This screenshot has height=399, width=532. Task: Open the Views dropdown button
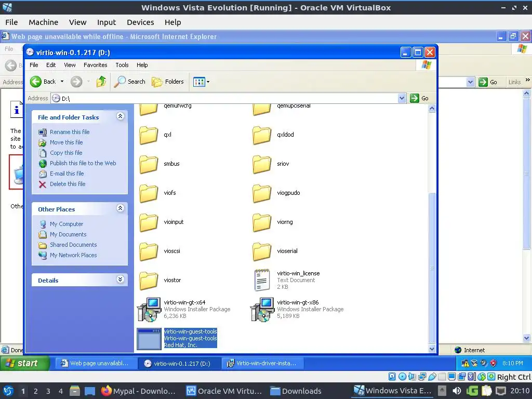click(201, 82)
